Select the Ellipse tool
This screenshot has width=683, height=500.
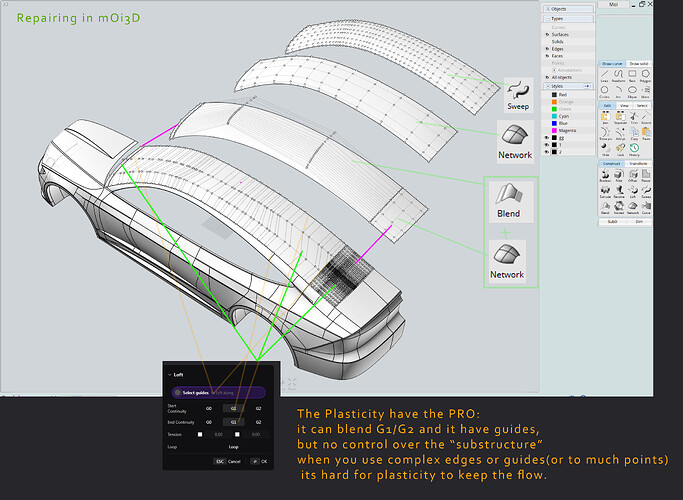pos(632,91)
